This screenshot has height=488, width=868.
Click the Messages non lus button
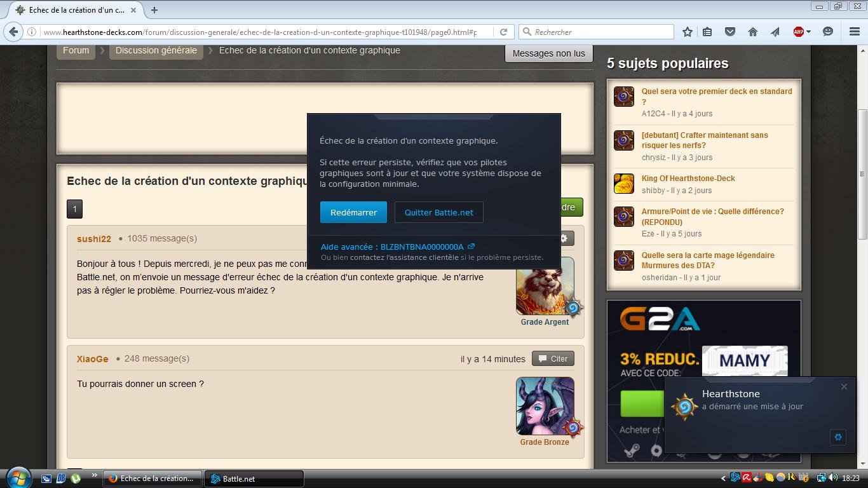[549, 53]
